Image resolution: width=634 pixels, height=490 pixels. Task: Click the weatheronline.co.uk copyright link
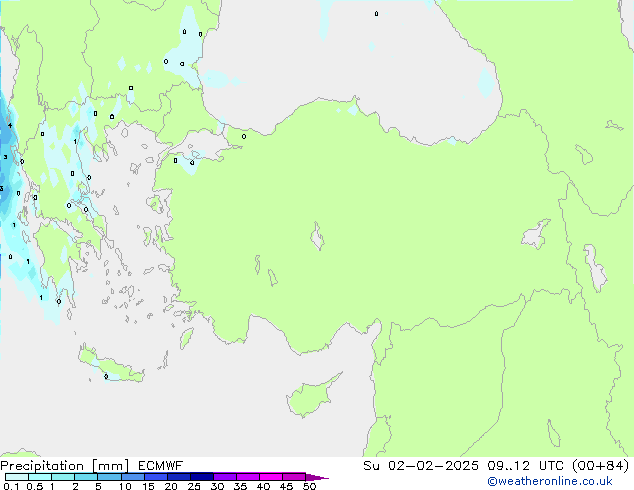point(564,481)
